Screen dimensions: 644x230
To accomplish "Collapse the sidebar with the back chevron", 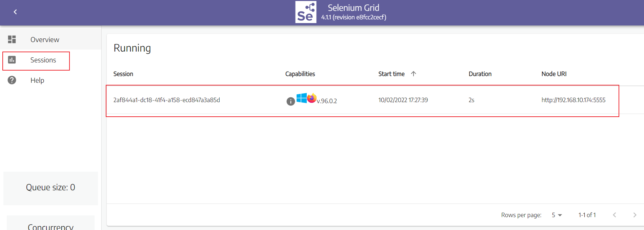I will tap(15, 12).
